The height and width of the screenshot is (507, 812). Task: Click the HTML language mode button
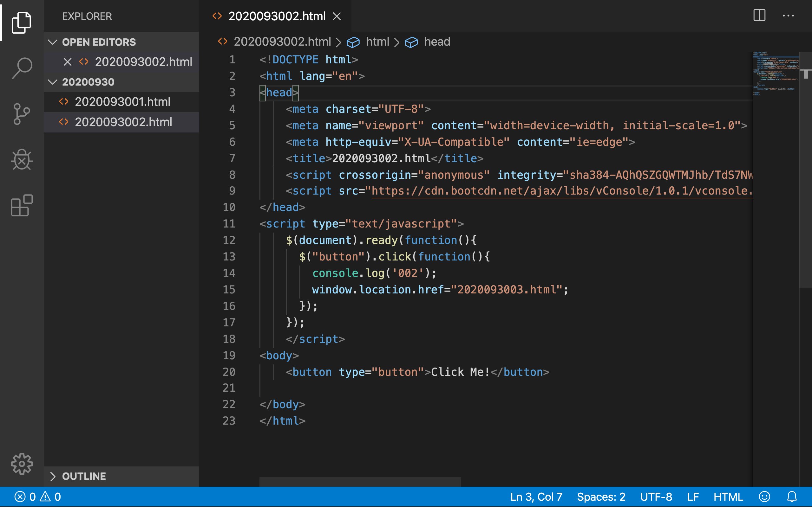pyautogui.click(x=728, y=497)
